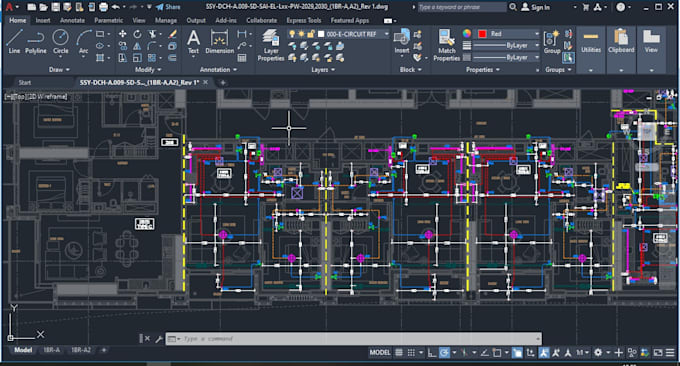Click the white layer color square
The image size is (680, 366).
[321, 34]
